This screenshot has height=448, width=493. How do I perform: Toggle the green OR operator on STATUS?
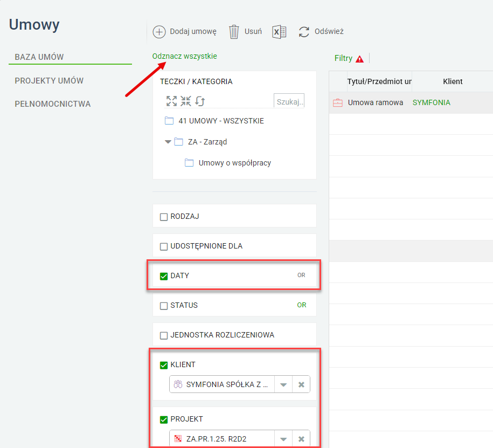[302, 305]
